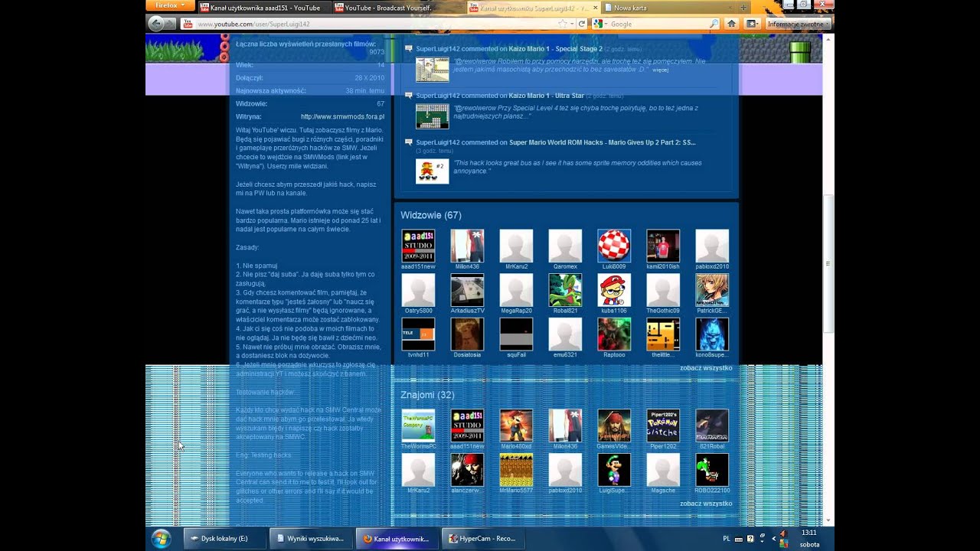Image resolution: width=980 pixels, height=551 pixels.
Task: Open the Informacje zwrotne dropdown
Action: pos(798,24)
